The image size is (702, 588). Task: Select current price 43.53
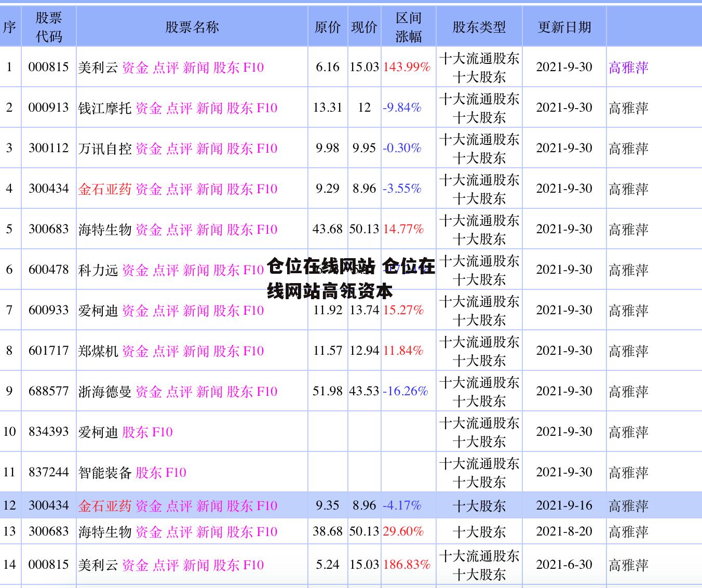(364, 391)
